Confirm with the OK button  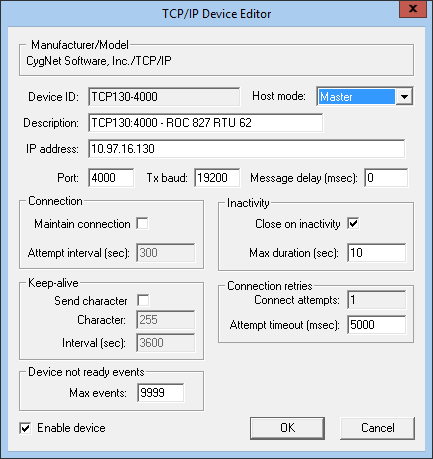[x=287, y=428]
